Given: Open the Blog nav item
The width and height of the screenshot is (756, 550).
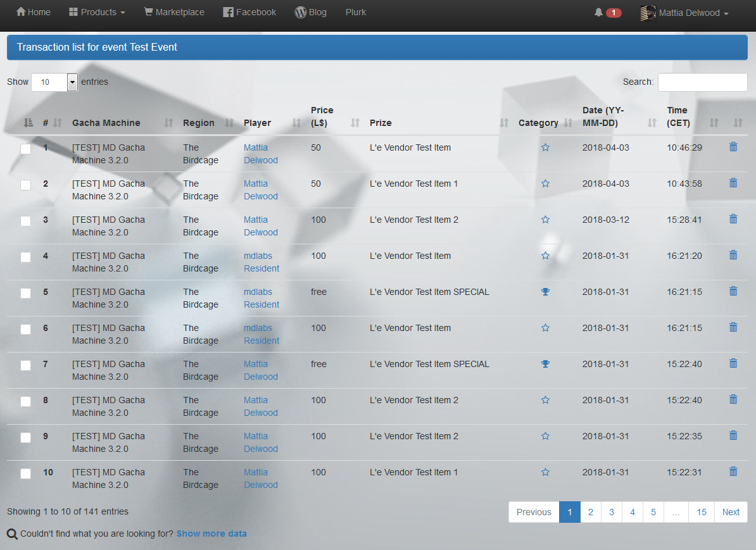Looking at the screenshot, I should [x=310, y=12].
